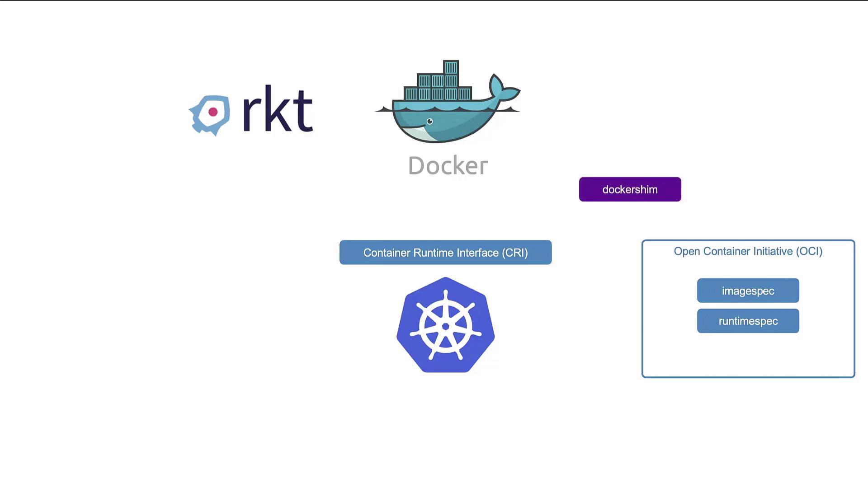Click the imagespec box

pyautogui.click(x=748, y=291)
